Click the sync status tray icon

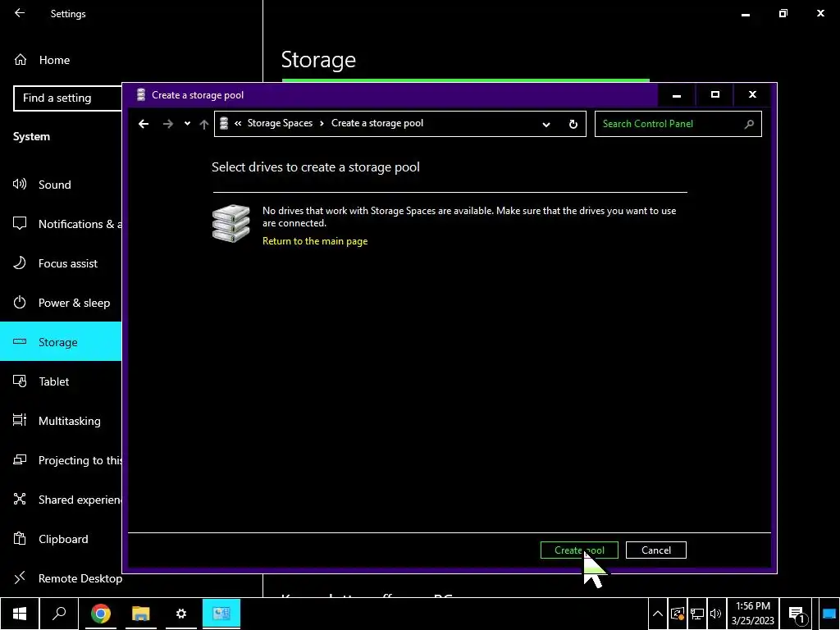click(x=677, y=614)
